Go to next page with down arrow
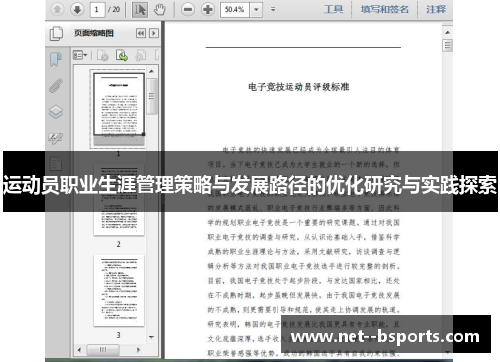 [77, 9]
